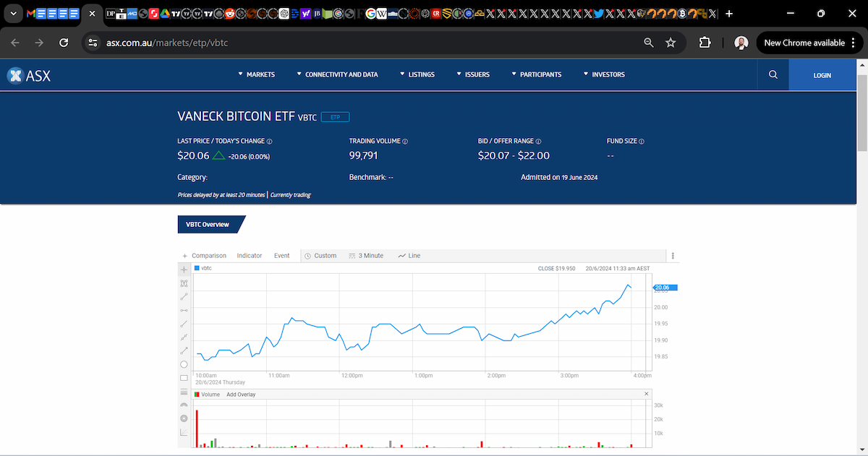868x456 pixels.
Task: Click the blue LOGIN button
Action: [822, 75]
